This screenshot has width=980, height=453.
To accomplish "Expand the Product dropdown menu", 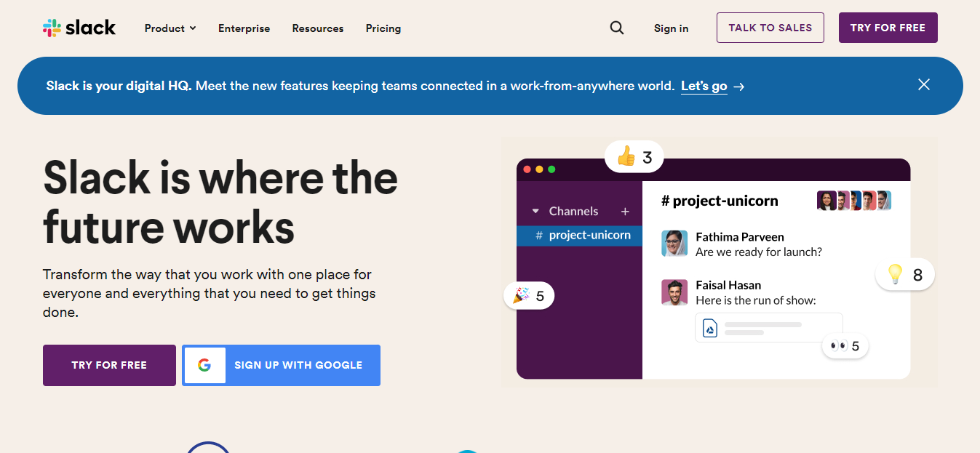I will click(x=170, y=28).
